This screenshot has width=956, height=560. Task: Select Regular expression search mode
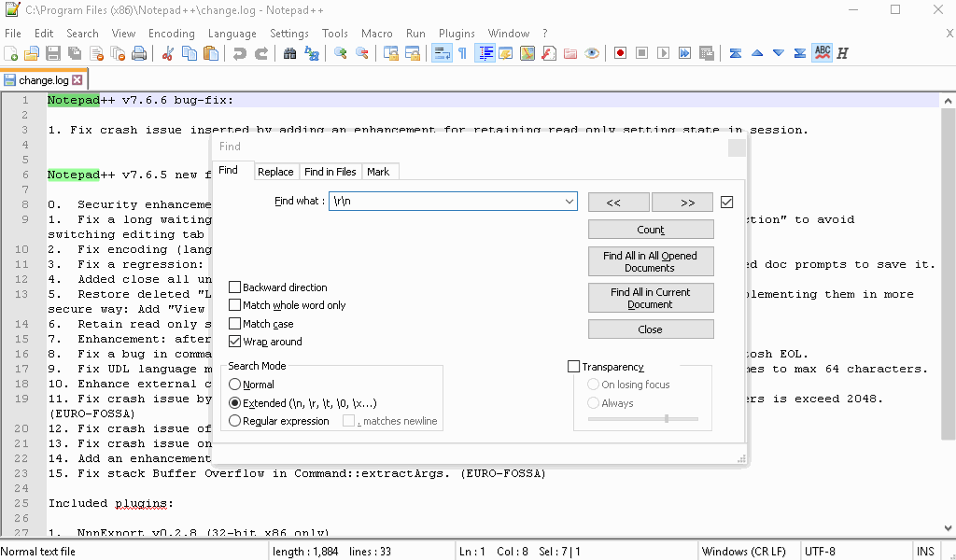click(x=236, y=420)
